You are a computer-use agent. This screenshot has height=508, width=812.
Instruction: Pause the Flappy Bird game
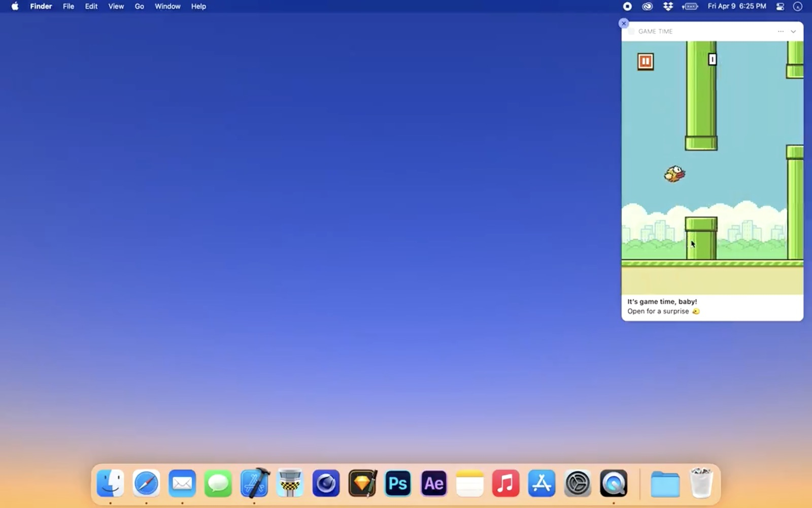point(646,60)
